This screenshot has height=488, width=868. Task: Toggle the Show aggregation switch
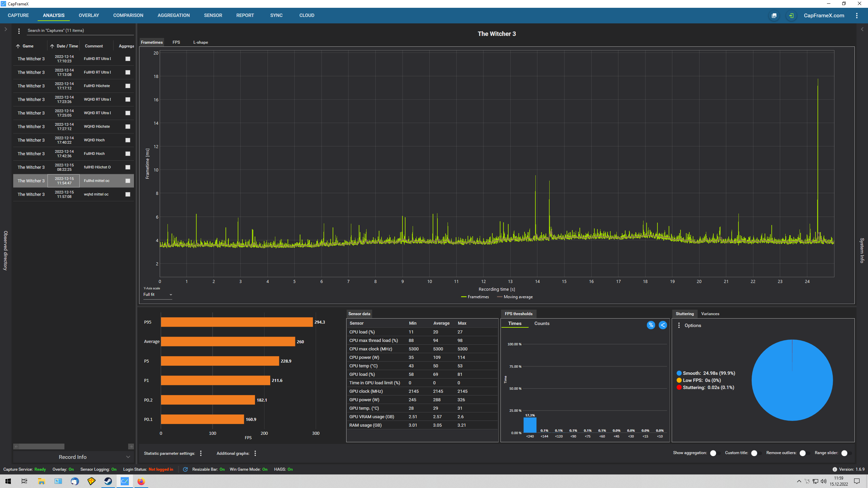click(715, 453)
